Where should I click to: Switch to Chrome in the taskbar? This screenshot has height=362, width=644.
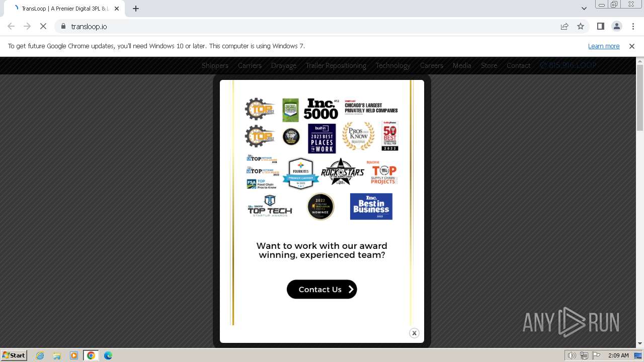click(x=91, y=355)
